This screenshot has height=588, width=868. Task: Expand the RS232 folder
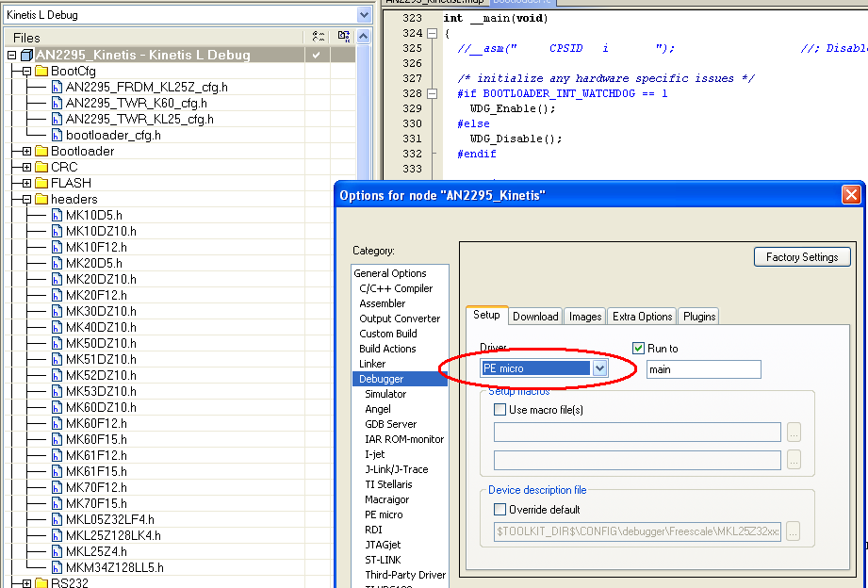click(26, 583)
